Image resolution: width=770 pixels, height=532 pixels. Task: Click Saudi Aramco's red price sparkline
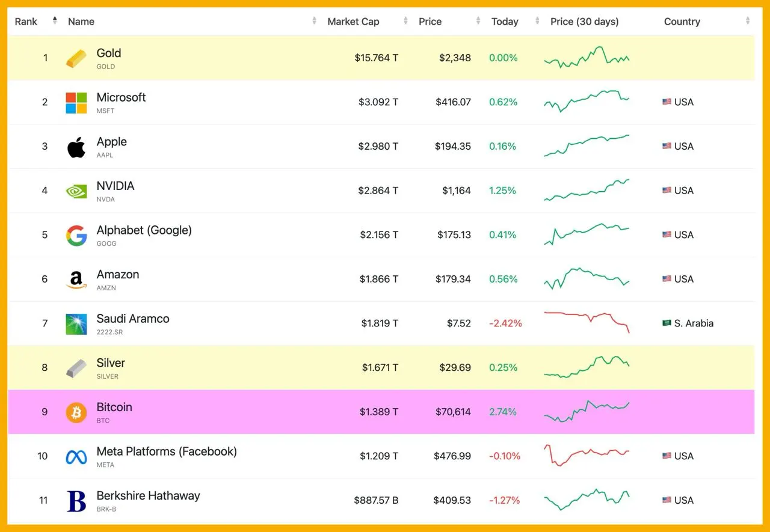[x=587, y=320]
